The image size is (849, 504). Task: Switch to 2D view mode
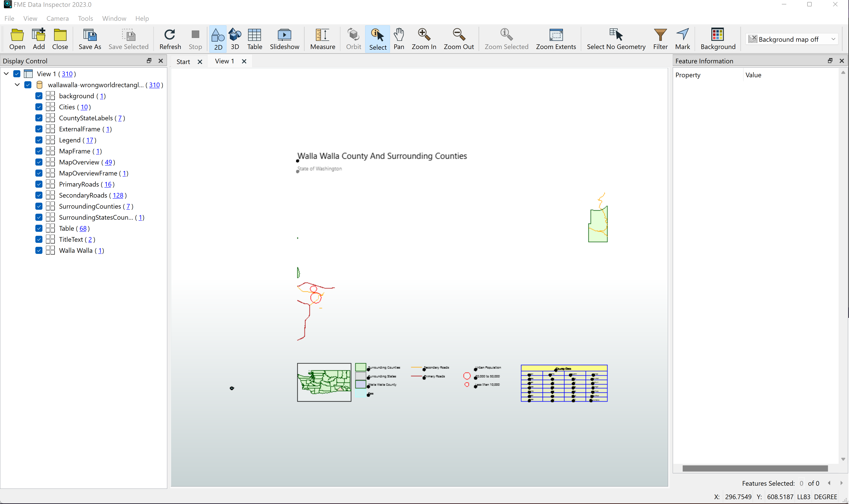[x=218, y=39]
